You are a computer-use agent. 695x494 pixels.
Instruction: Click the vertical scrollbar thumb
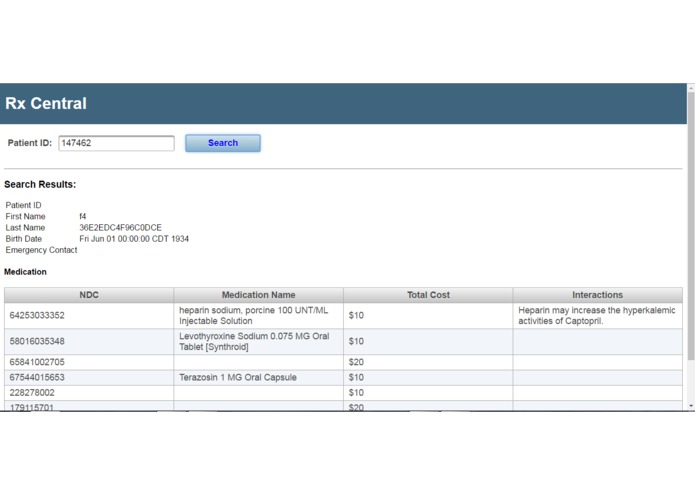coord(691,226)
